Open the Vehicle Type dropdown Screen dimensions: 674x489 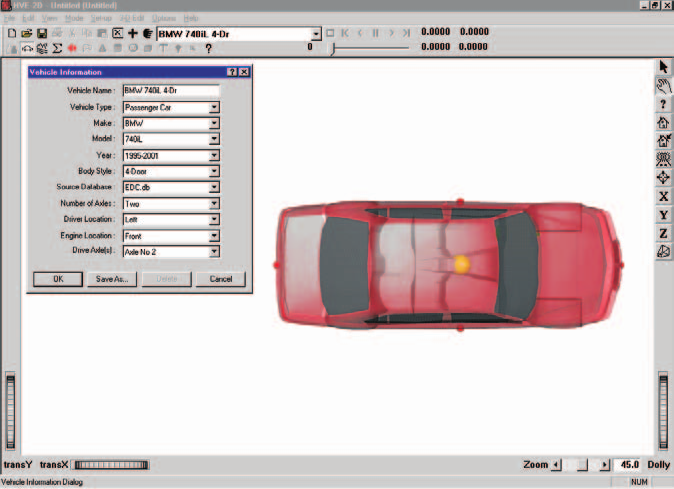click(214, 107)
